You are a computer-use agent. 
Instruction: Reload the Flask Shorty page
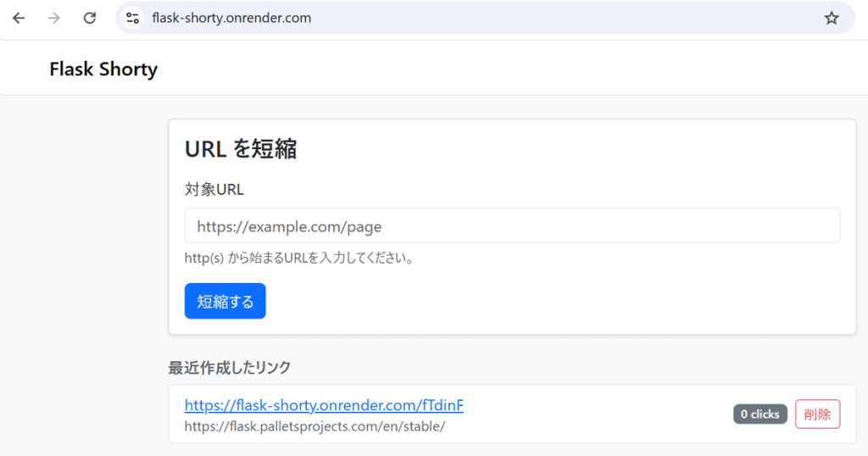[90, 18]
